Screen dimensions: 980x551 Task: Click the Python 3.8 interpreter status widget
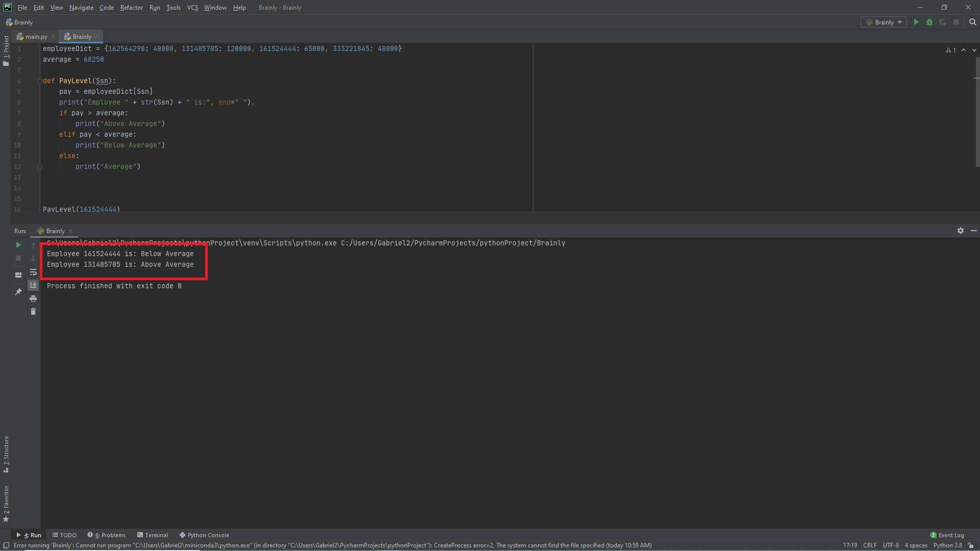[947, 545]
